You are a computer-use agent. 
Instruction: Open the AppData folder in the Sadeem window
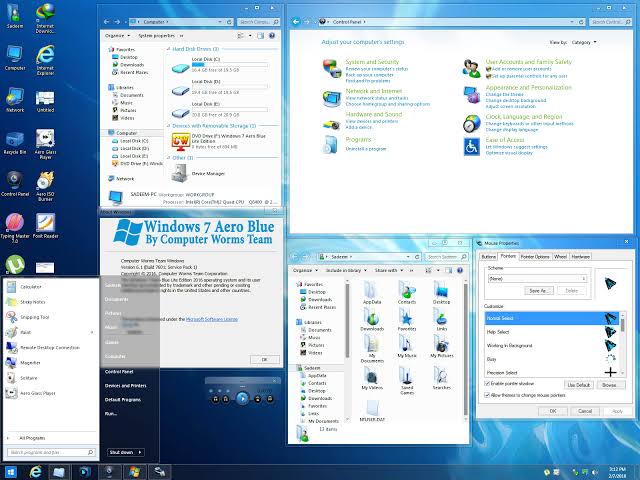pyautogui.click(x=372, y=293)
